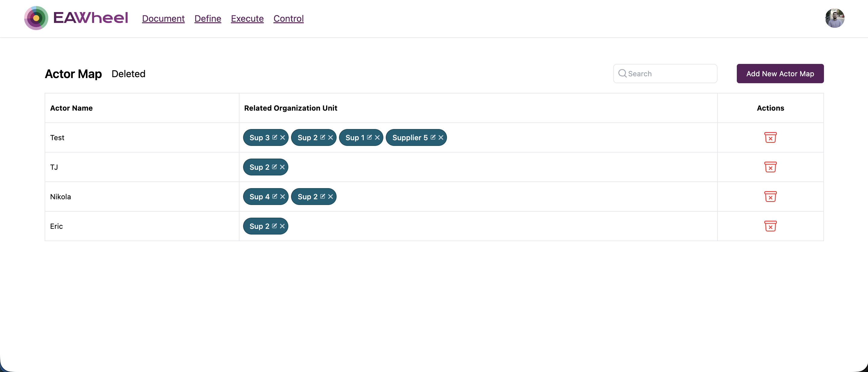This screenshot has width=868, height=372.
Task: Remove the Sup 2 tag from TJ
Action: point(282,167)
